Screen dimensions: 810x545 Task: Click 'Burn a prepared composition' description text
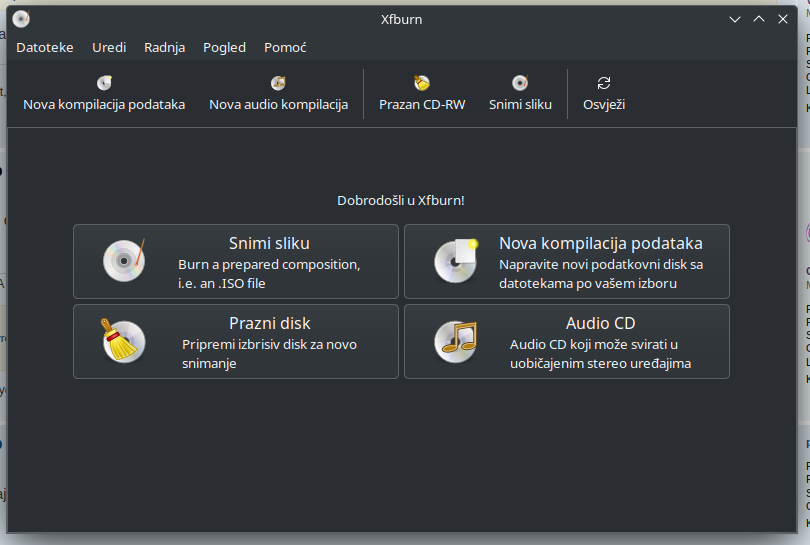269,274
